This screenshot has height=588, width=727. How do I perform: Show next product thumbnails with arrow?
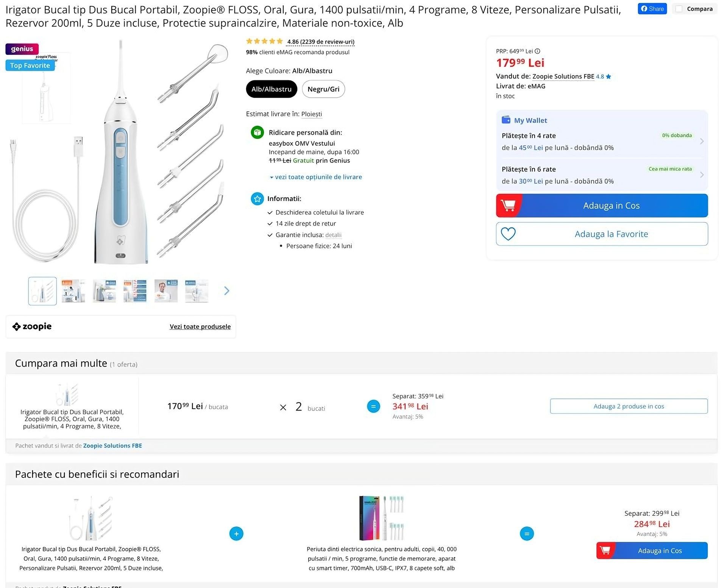(x=226, y=291)
